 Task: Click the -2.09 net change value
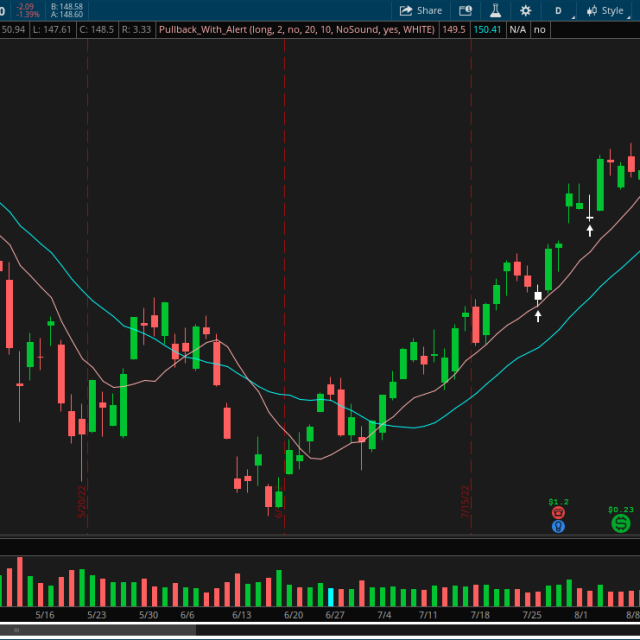[x=25, y=7]
